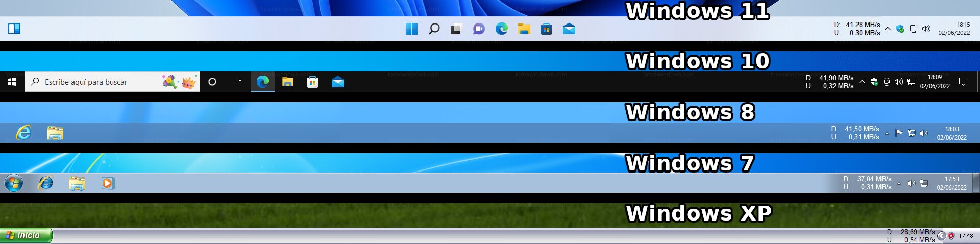Click the 17:48 clock on Windows XP
980x244 pixels.
(966, 236)
